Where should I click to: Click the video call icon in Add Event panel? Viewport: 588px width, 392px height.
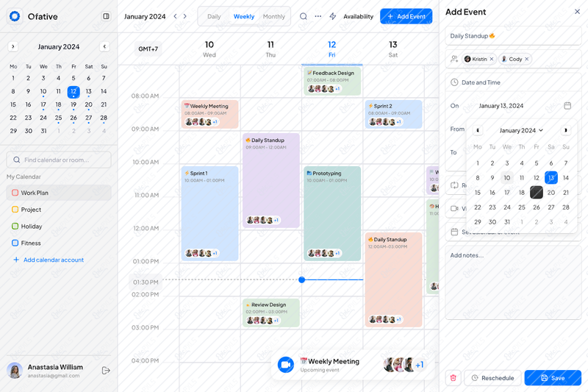click(454, 209)
